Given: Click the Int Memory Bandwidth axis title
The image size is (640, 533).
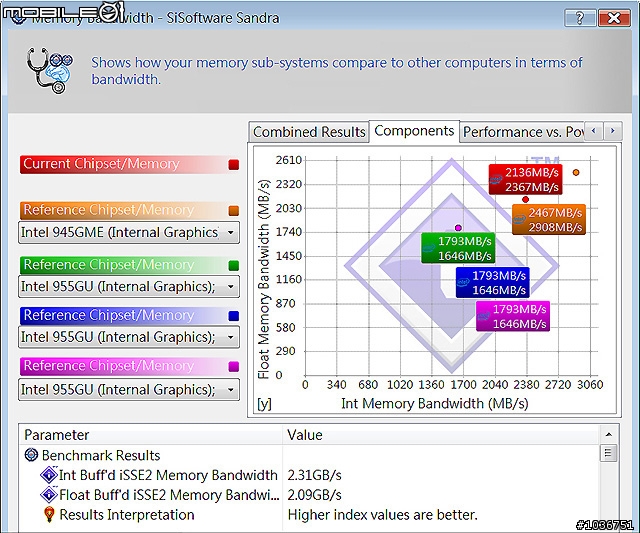Looking at the screenshot, I should pos(435,403).
